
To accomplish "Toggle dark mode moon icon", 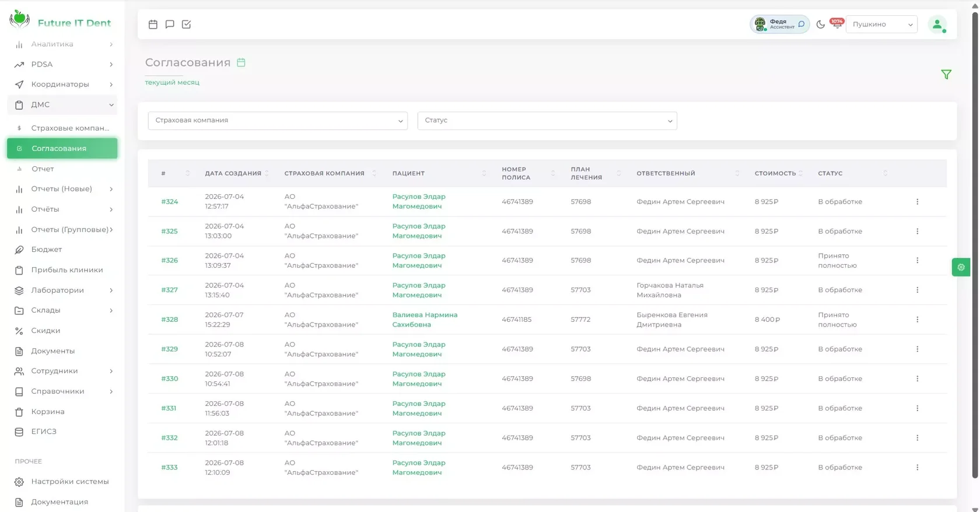I will (x=821, y=24).
